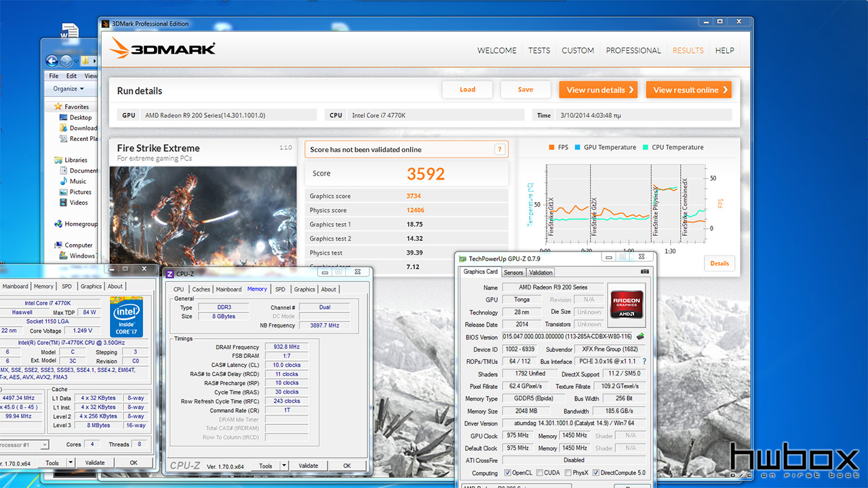Open the RESULTS tab in 3DMark

pos(688,51)
